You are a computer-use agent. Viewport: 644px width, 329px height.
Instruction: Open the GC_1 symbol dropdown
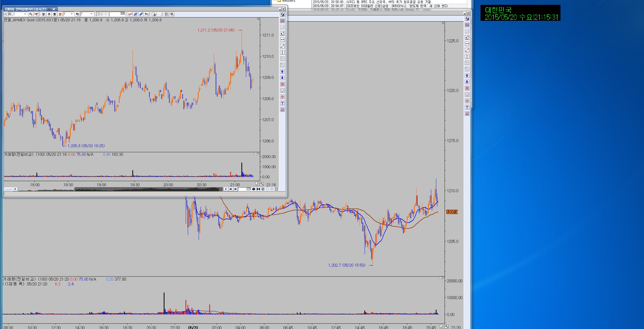pos(25,14)
